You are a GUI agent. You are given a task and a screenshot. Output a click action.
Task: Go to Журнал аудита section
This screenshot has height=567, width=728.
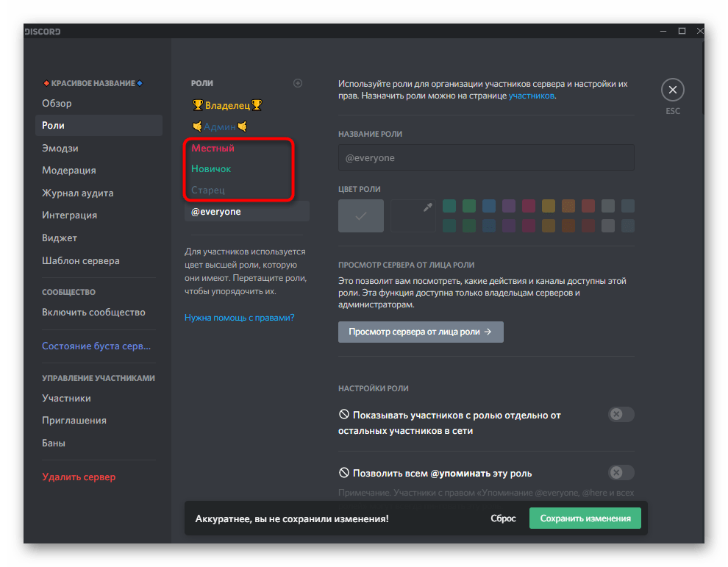tap(78, 193)
